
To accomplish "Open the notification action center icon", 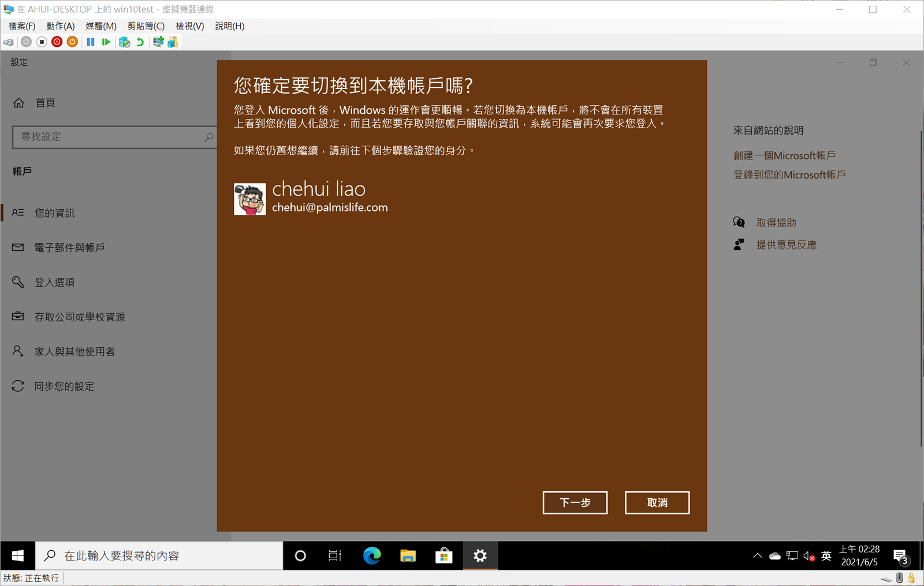I will pyautogui.click(x=900, y=557).
